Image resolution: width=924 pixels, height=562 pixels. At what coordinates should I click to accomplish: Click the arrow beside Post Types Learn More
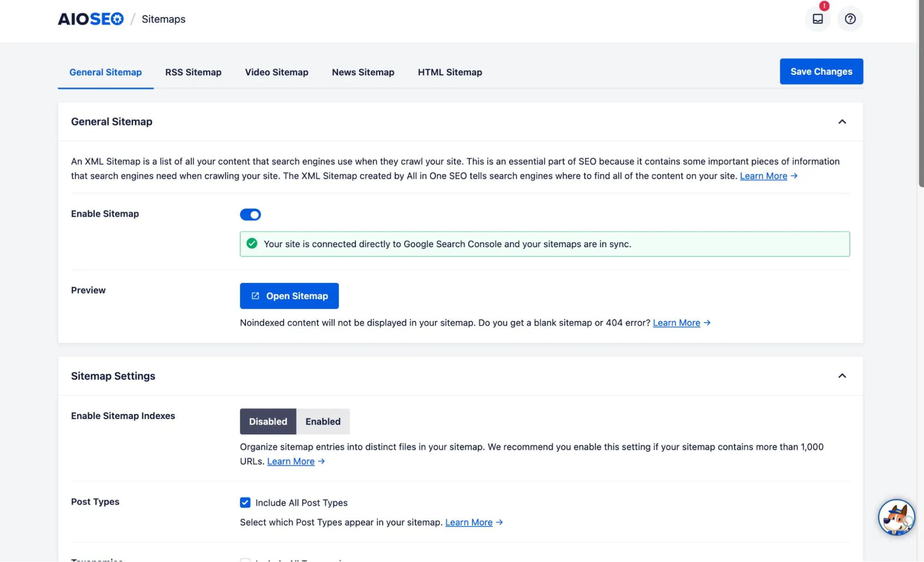pos(499,522)
